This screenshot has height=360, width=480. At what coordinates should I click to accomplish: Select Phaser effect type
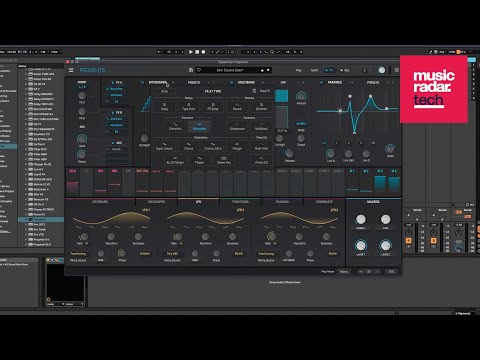tap(199, 160)
